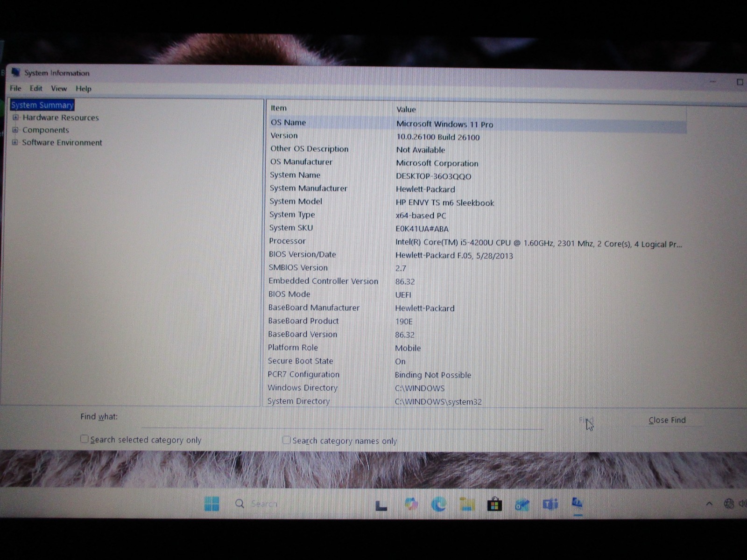This screenshot has width=747, height=560.
Task: Show hidden system tray icons
Action: (x=709, y=504)
